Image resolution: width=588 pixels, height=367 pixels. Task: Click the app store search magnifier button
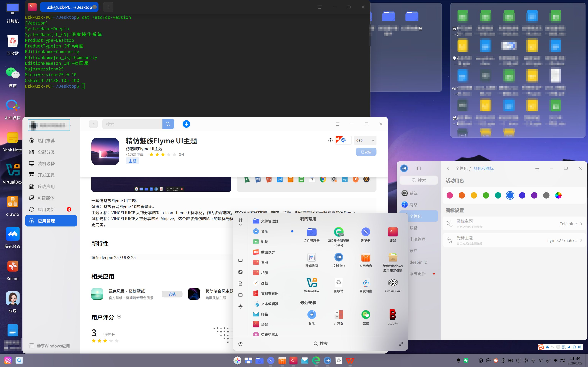pyautogui.click(x=168, y=124)
